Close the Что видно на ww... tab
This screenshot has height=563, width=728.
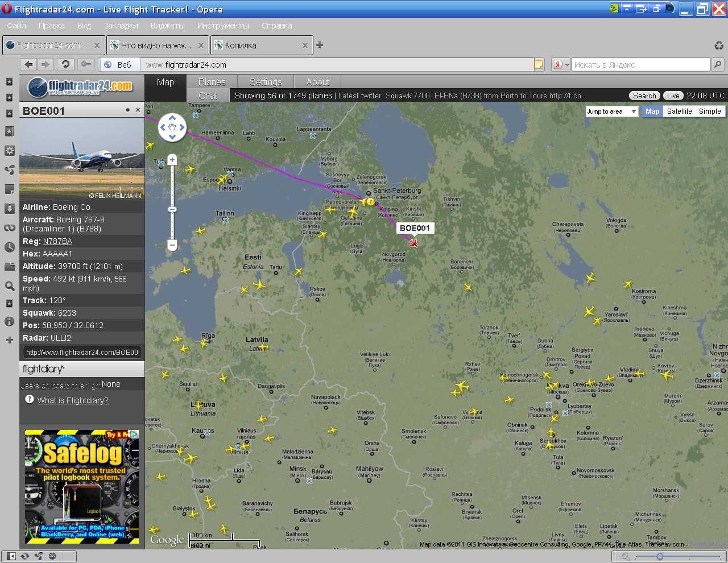[201, 45]
